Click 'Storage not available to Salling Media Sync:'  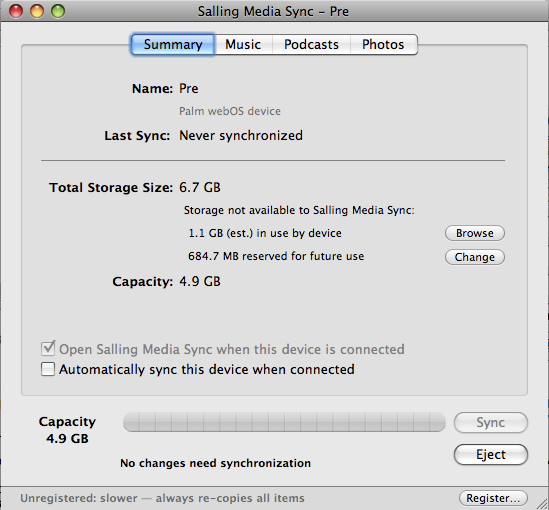[299, 210]
